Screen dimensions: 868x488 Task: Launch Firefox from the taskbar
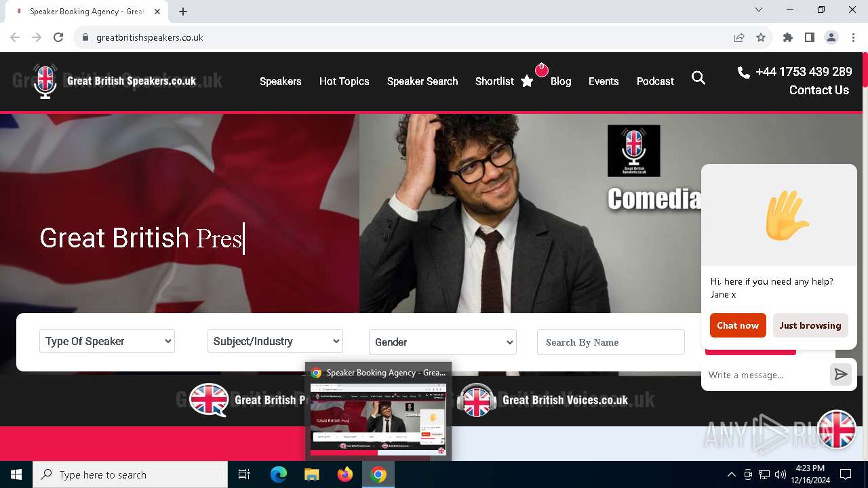(345, 474)
